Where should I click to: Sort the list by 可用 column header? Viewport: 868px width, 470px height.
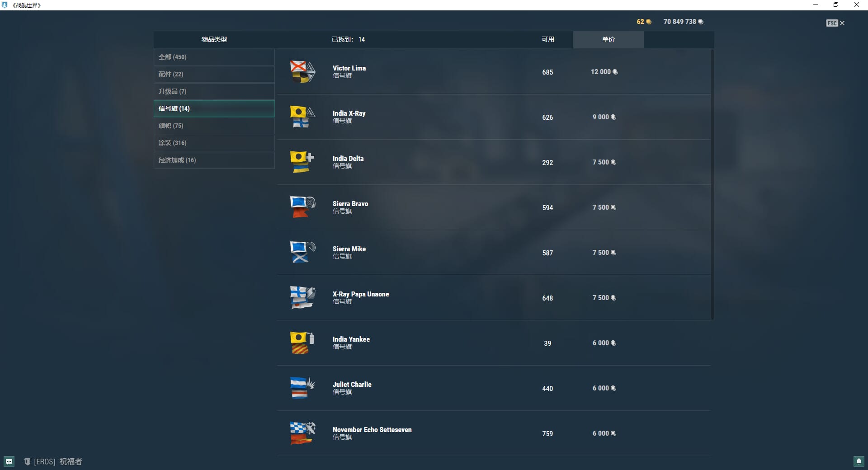(x=548, y=39)
